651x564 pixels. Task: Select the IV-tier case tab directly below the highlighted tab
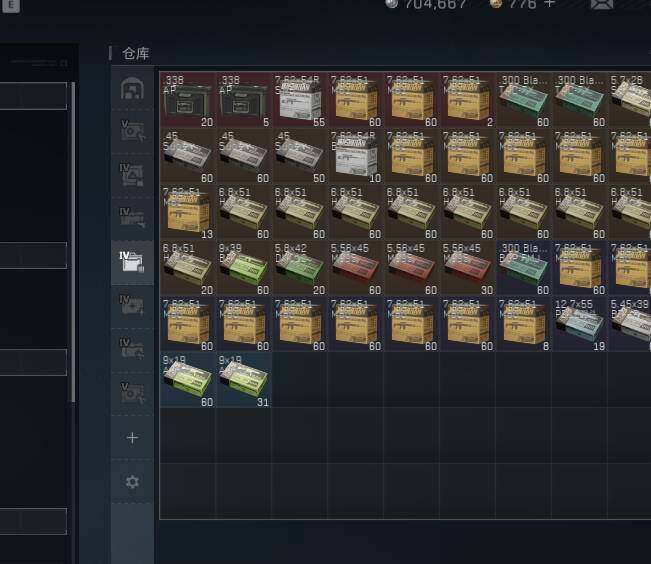(x=132, y=306)
